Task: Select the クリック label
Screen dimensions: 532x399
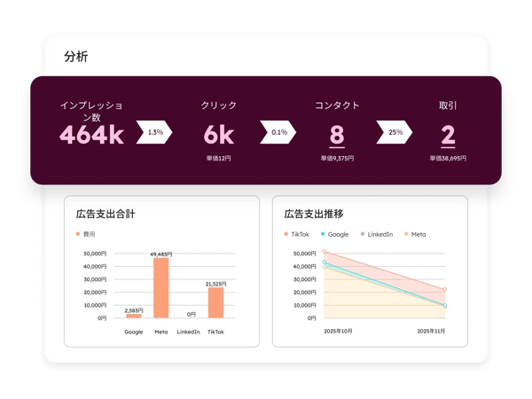Action: (x=218, y=106)
